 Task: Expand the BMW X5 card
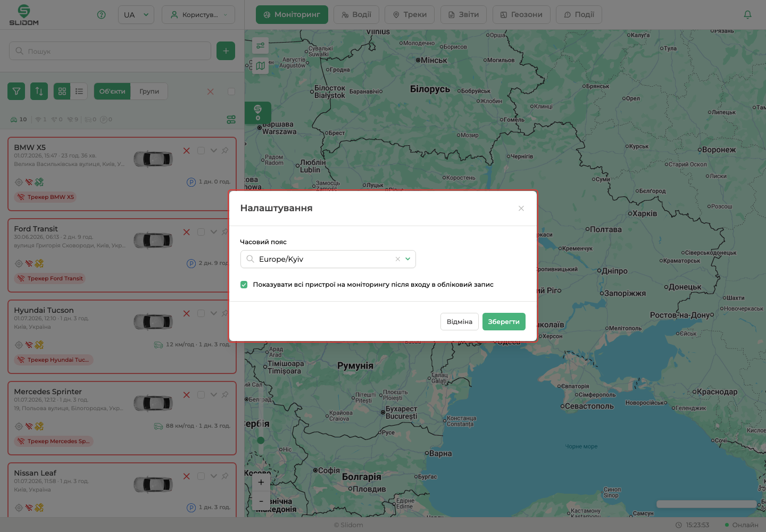(x=214, y=151)
